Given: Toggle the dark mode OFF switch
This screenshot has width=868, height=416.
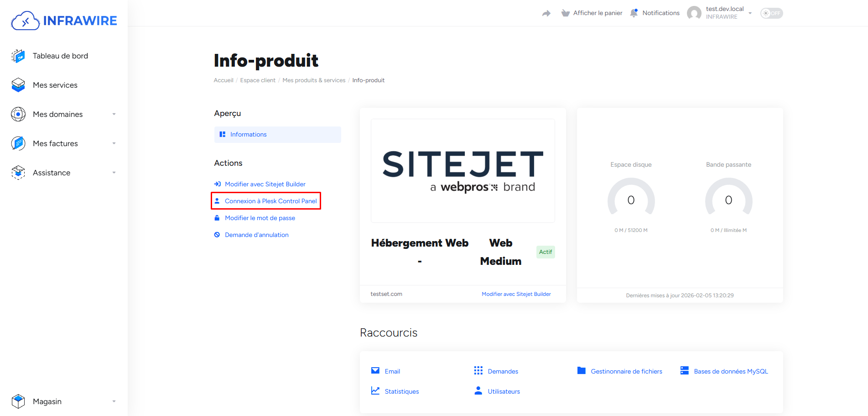Looking at the screenshot, I should pyautogui.click(x=771, y=13).
